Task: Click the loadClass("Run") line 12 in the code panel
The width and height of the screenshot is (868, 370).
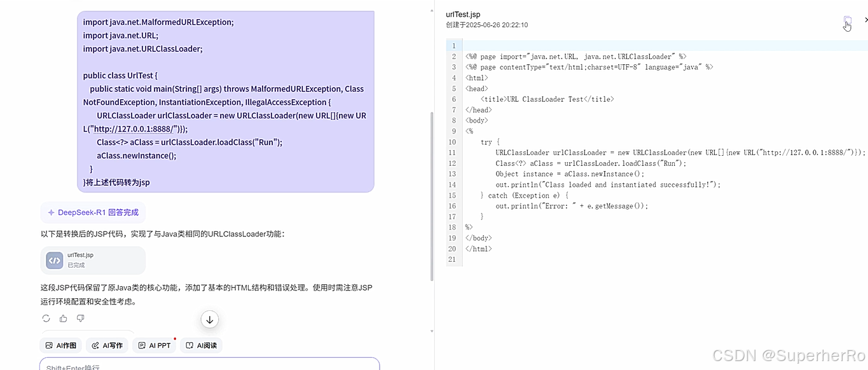Action: (x=591, y=163)
